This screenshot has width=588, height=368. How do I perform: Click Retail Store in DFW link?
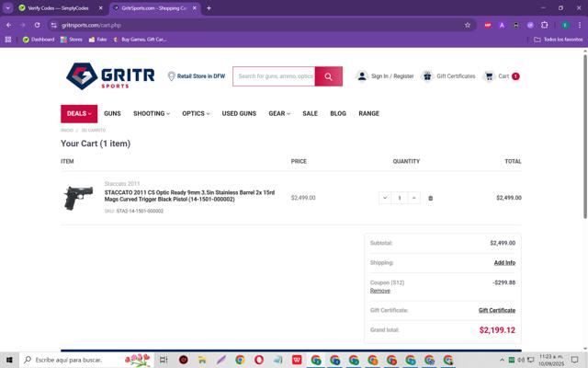pyautogui.click(x=201, y=75)
